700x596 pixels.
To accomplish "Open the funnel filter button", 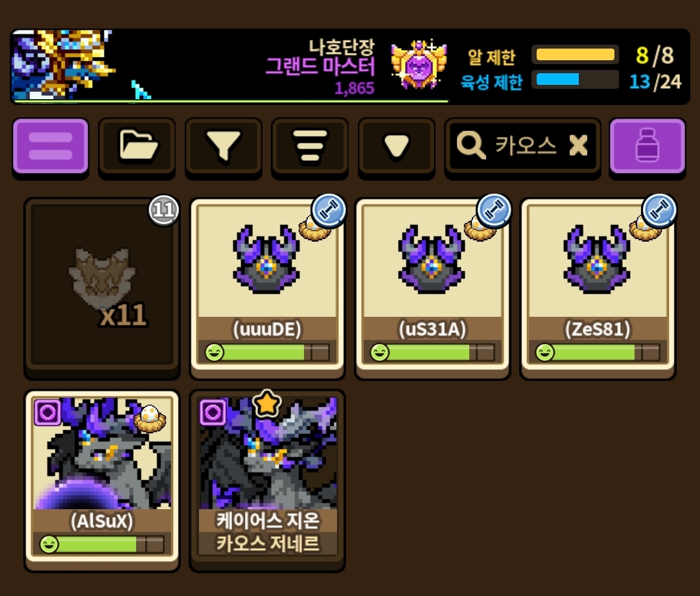I will tap(223, 146).
